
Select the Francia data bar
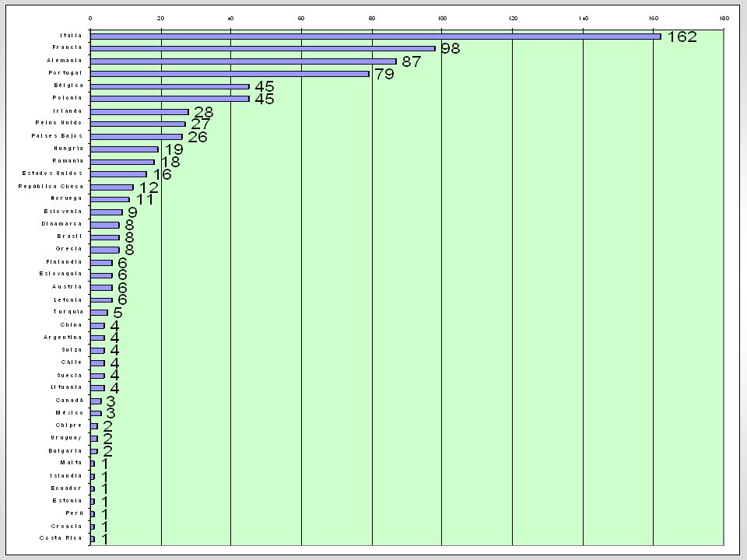[263, 48]
